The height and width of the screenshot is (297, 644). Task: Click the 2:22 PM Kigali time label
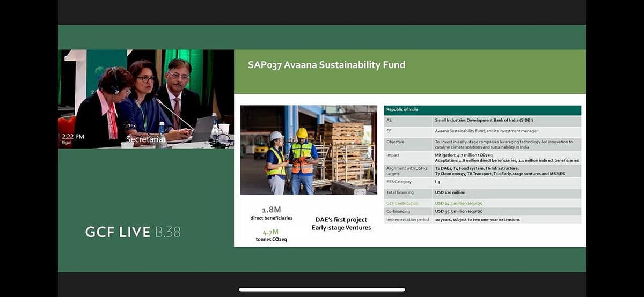click(x=73, y=139)
